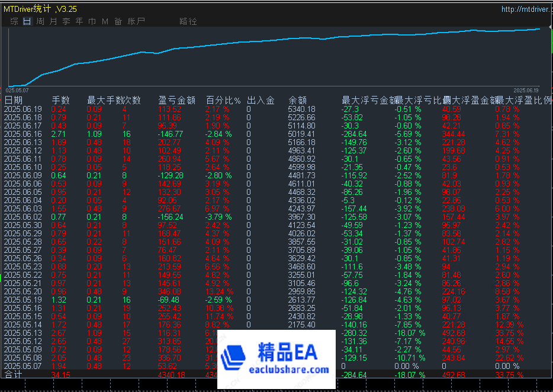Click the 最大浮亏金额 column header
Screen dimensions: 553x392
click(x=369, y=101)
